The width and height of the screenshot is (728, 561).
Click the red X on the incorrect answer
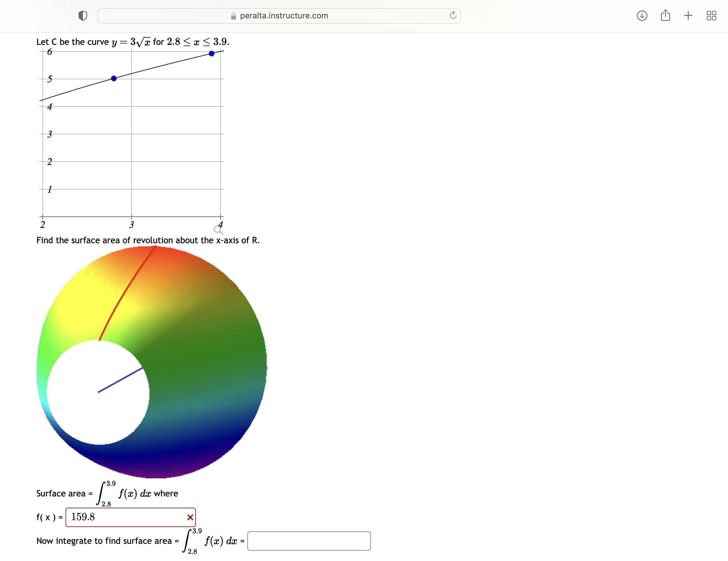[x=190, y=517]
